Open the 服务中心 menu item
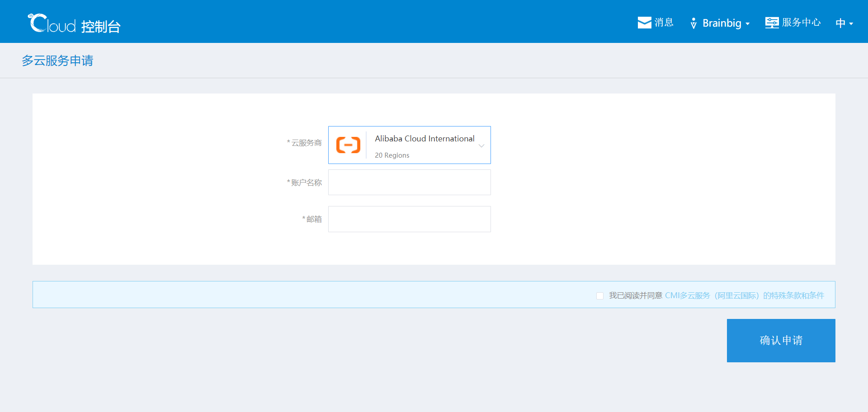 click(801, 23)
